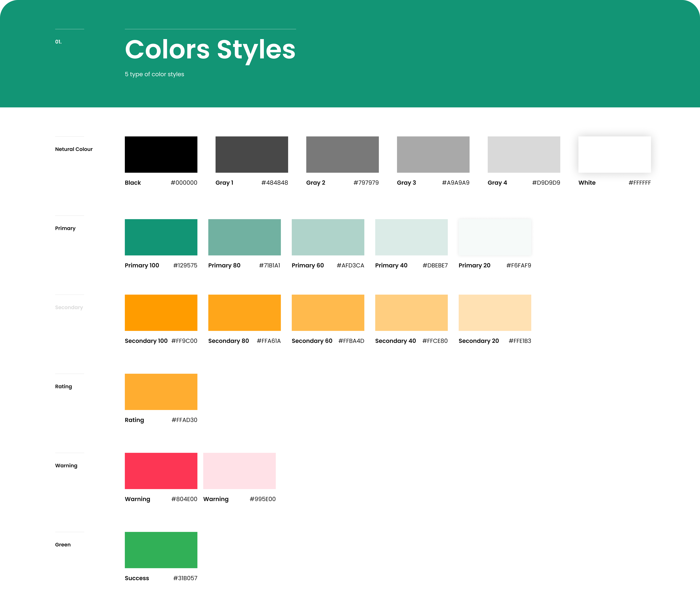Viewport: 700px width, 611px height.
Task: Click the #995E00 hex code
Action: [x=263, y=499]
